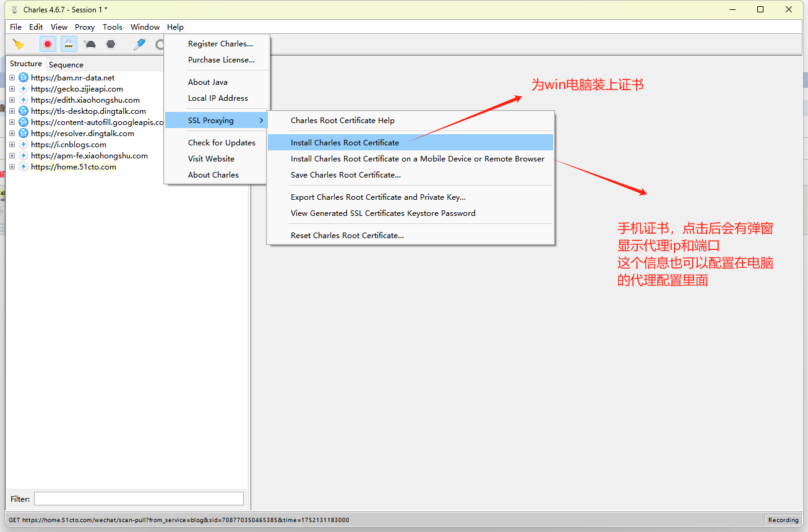Click globe icon beside content-autofill.googleapis host
This screenshot has height=532, width=808.
coord(24,122)
